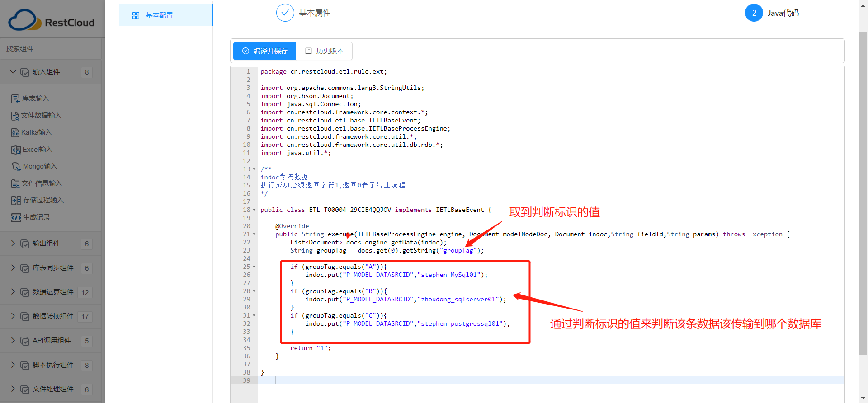Click the 文件处理组件 group icon
This screenshot has width=868, height=403.
click(x=25, y=389)
